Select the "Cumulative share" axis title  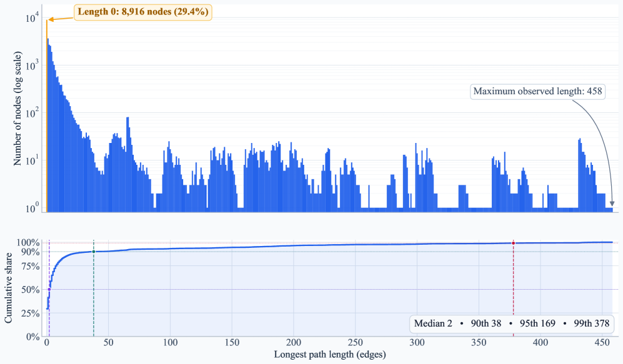pyautogui.click(x=8, y=288)
